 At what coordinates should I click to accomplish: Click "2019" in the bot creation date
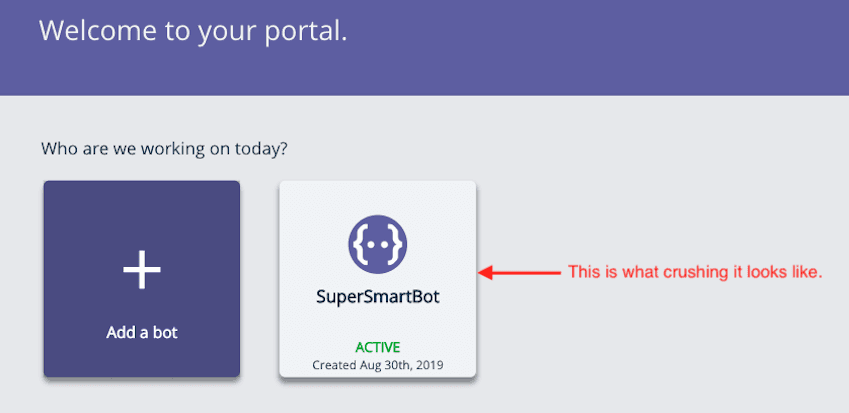(x=430, y=366)
